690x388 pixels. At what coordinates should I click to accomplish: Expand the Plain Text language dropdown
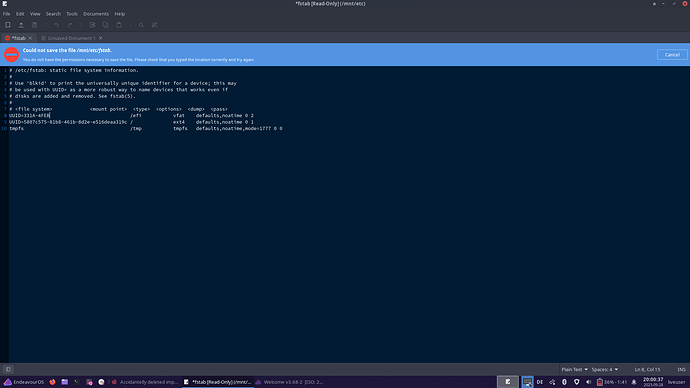(574, 370)
